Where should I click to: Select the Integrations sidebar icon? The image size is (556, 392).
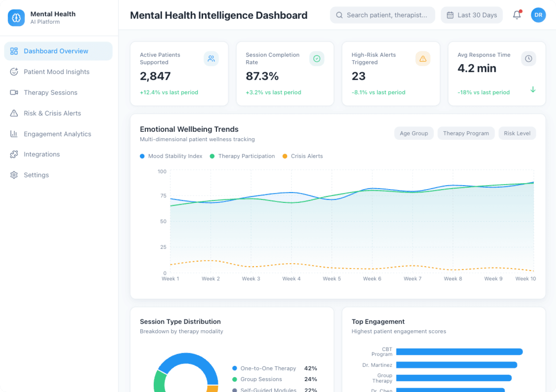(14, 154)
